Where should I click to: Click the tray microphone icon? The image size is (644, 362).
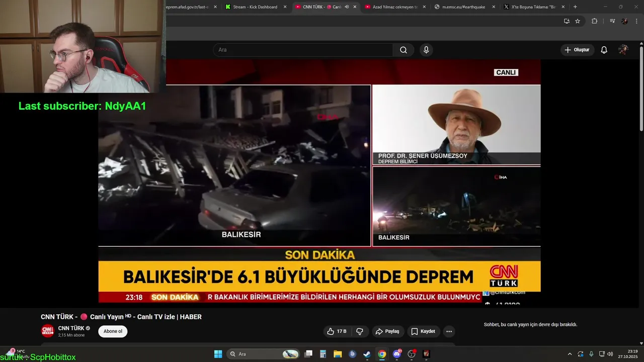pos(591,354)
